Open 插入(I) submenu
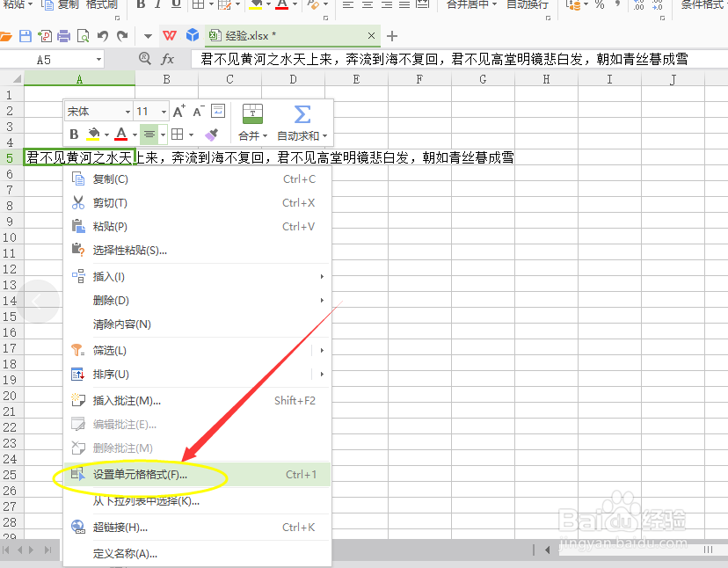 (197, 277)
